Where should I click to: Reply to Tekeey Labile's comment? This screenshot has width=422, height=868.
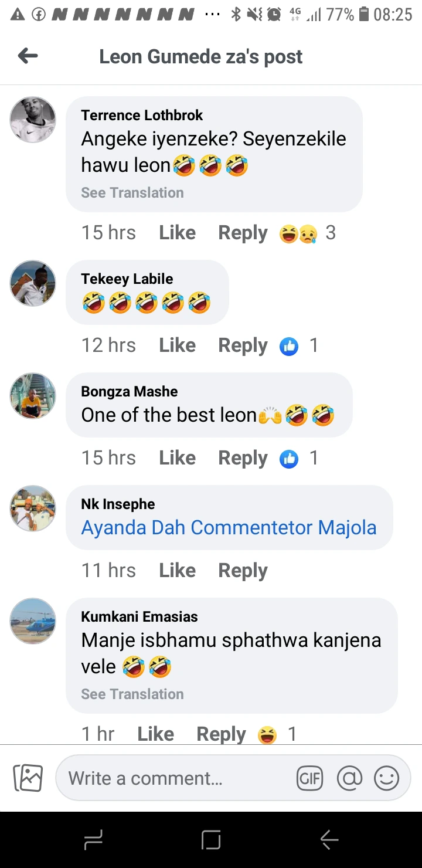[243, 346]
